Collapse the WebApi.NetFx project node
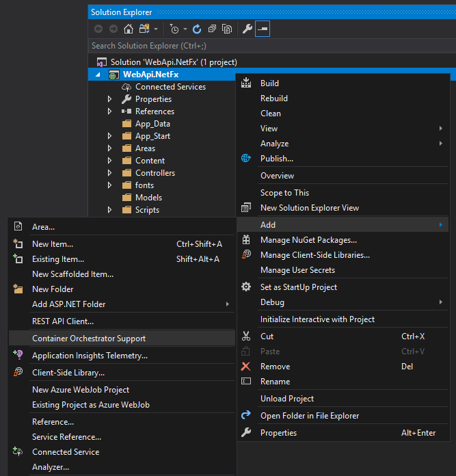Image resolution: width=456 pixels, height=476 pixels. tap(98, 75)
